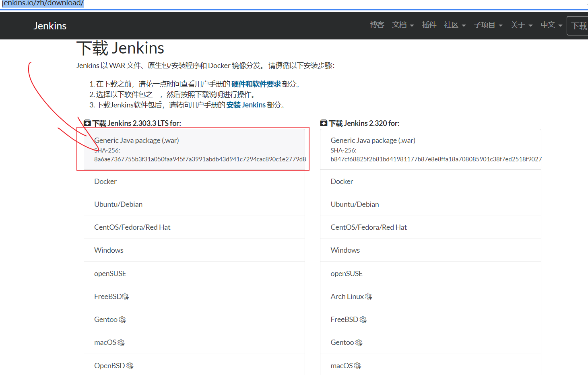588x375 pixels.
Task: Select Windows under Jenkins 2.320
Action: coord(431,250)
